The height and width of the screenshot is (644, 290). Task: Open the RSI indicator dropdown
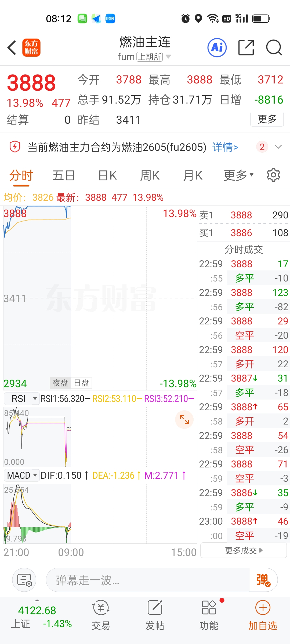click(x=22, y=399)
